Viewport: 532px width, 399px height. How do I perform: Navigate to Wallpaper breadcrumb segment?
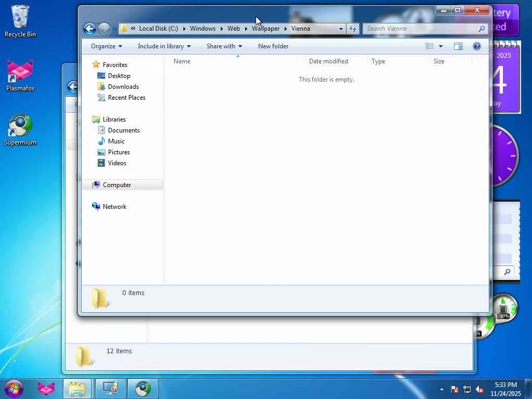tap(265, 29)
